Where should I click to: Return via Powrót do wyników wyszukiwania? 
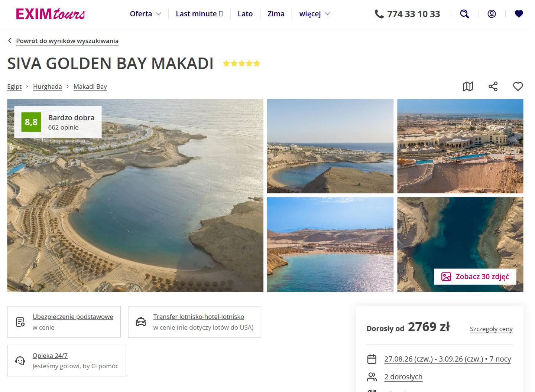point(67,41)
